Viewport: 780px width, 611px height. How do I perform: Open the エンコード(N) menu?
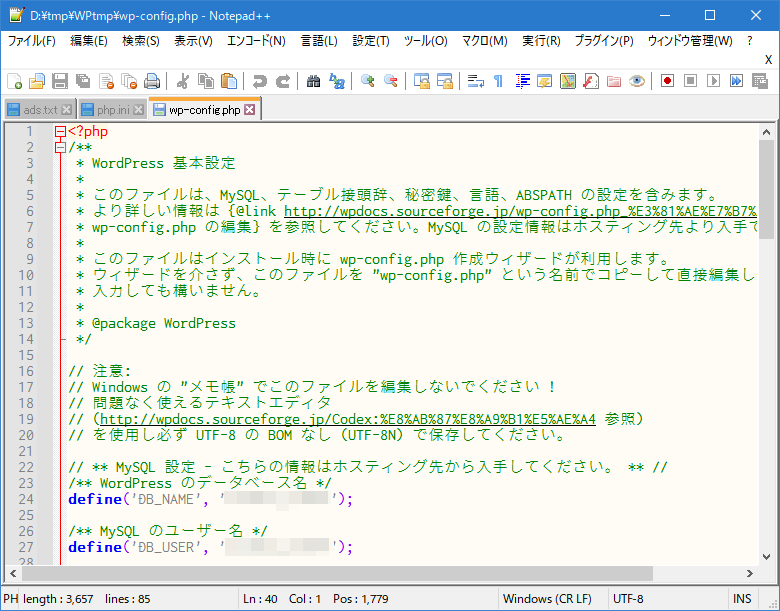pos(256,41)
